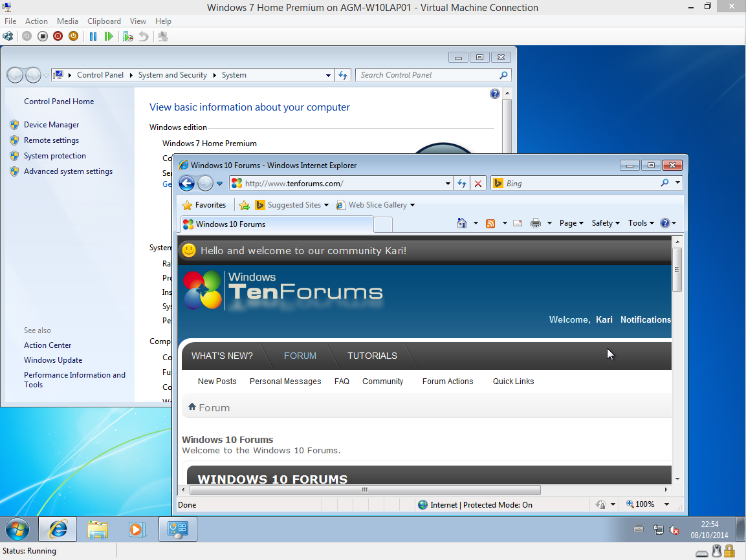Viewport: 746px width, 560px height.
Task: Open the IE zoom level 100% dropdown
Action: pyautogui.click(x=666, y=504)
